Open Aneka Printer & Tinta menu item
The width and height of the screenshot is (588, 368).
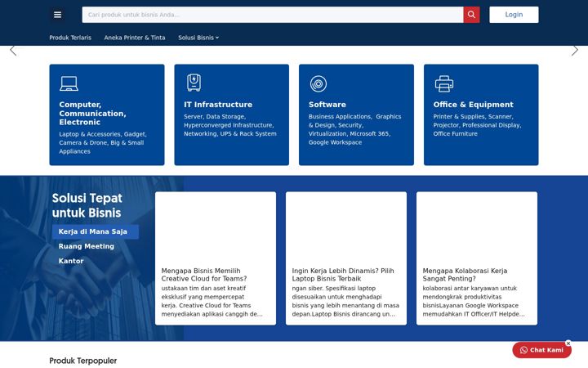pos(135,38)
